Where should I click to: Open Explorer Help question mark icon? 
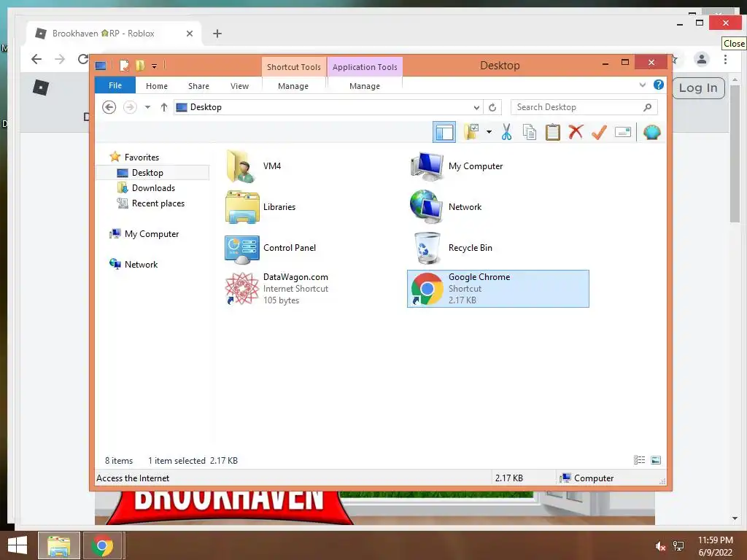pos(659,85)
